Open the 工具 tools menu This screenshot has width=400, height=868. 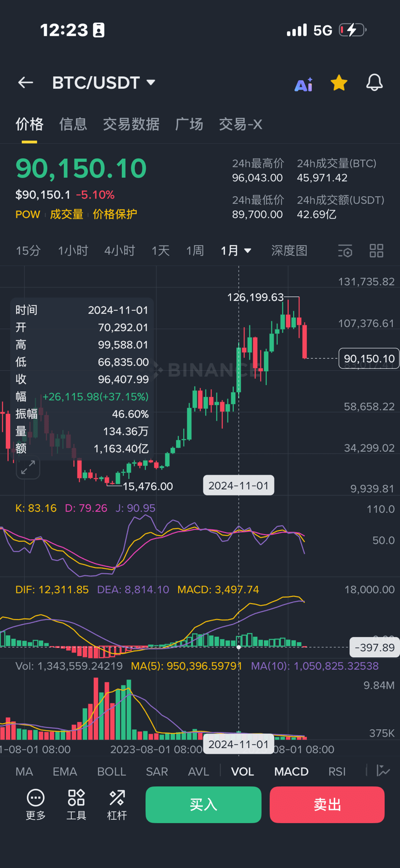coord(76,805)
